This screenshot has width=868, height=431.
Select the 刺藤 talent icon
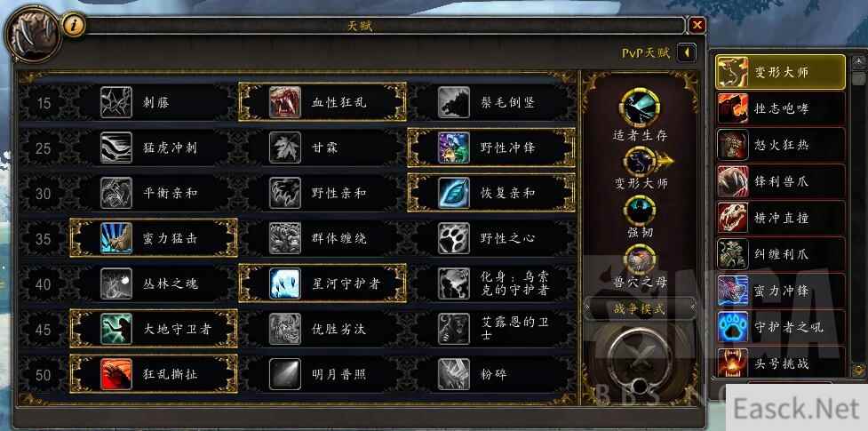[x=116, y=102]
